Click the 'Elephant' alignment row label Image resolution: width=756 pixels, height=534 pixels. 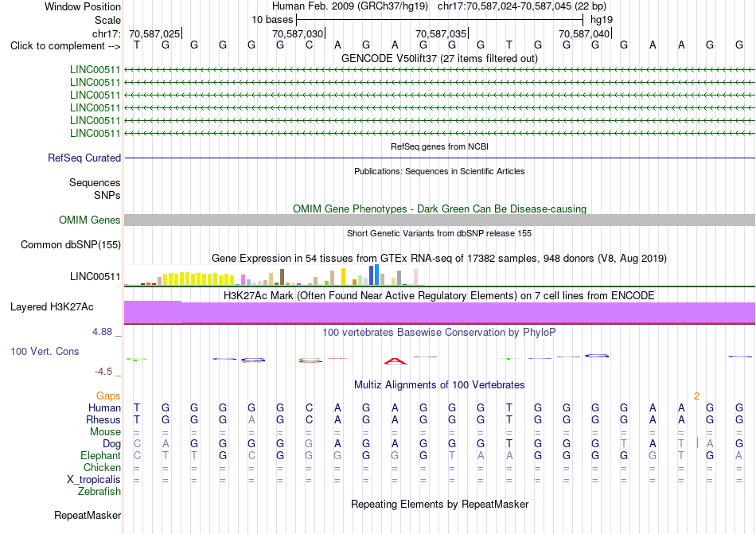[x=100, y=455]
